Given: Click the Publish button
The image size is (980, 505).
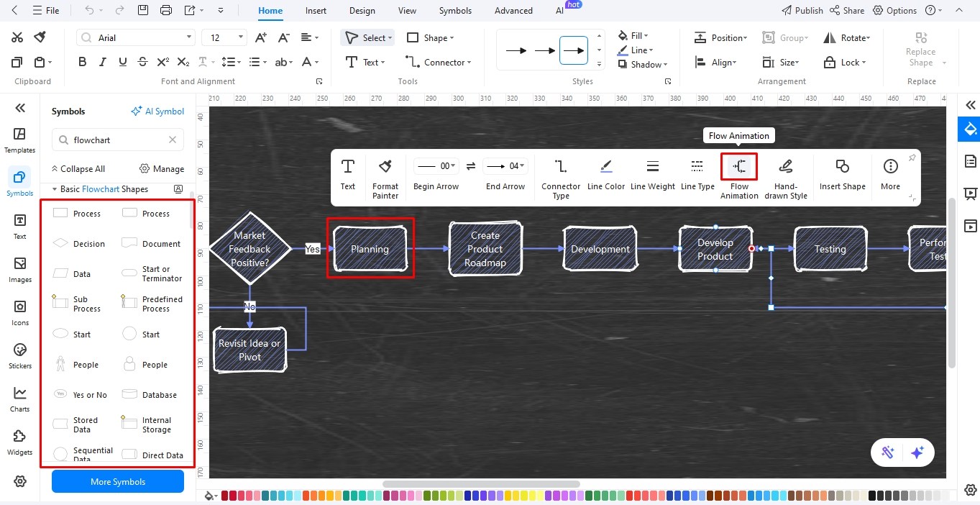Looking at the screenshot, I should click(x=802, y=11).
